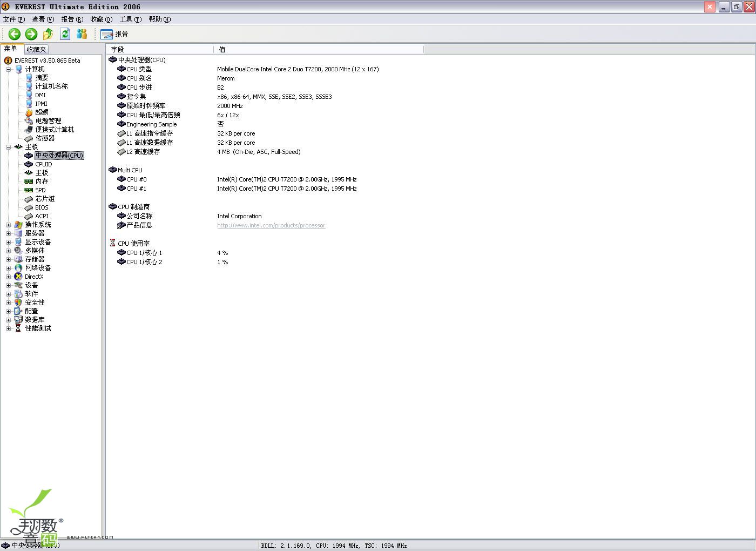
Task: Select IPMI in the tree
Action: (x=41, y=104)
